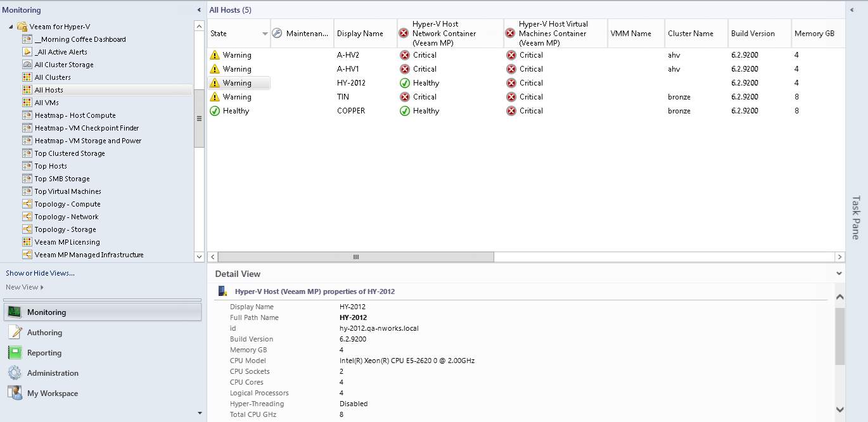Sort by the Display Name column header
The image size is (868, 422).
click(x=366, y=34)
